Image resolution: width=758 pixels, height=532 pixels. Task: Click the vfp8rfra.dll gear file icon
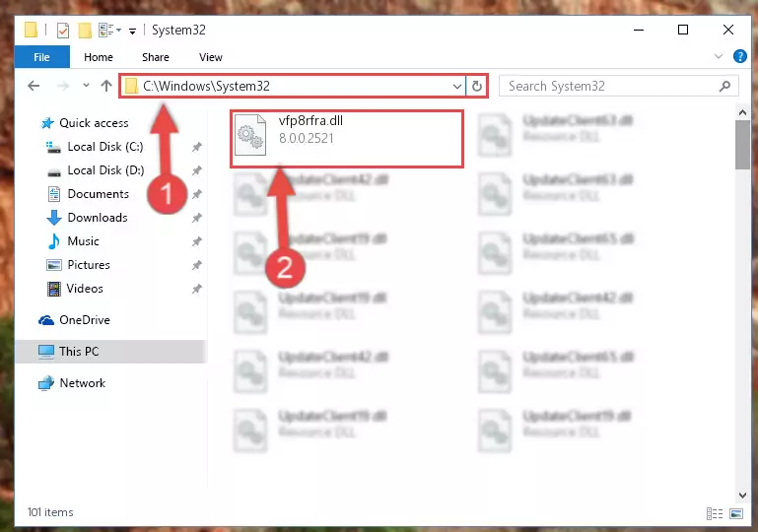tap(250, 135)
